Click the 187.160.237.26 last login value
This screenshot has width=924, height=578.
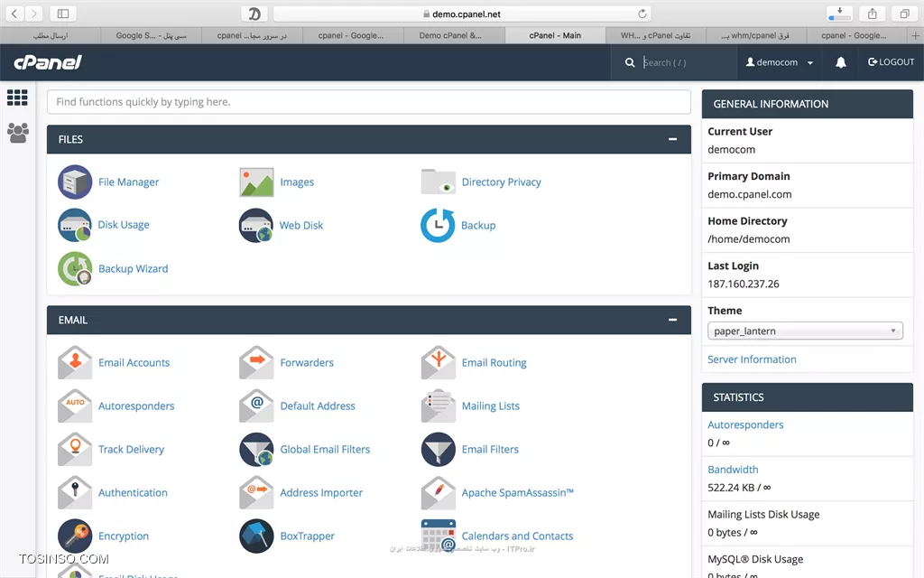click(744, 284)
